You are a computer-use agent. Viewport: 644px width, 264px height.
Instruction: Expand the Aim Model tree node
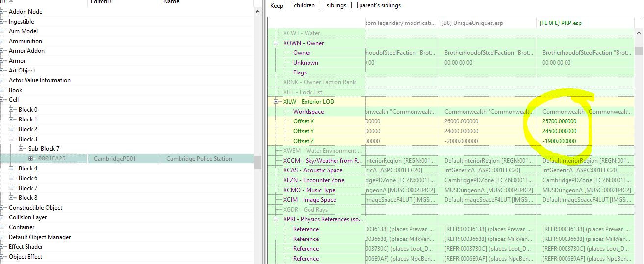coord(2,31)
